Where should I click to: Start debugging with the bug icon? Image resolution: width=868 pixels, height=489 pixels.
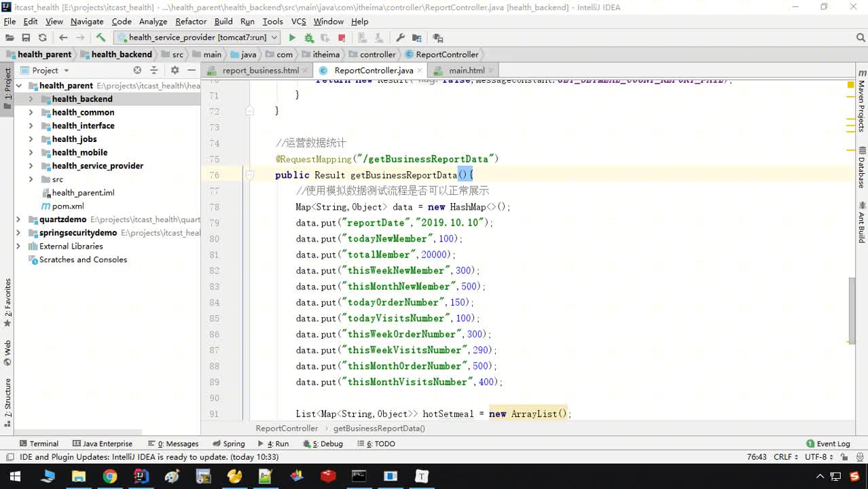309,38
